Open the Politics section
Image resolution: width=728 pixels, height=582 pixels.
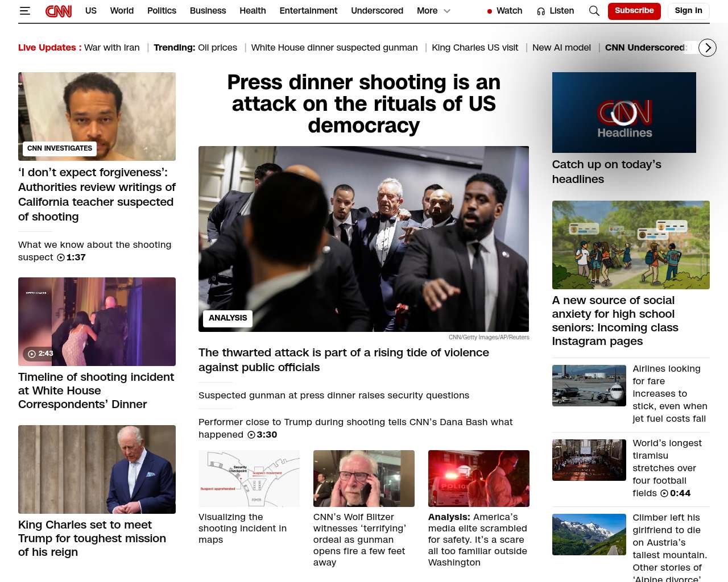click(162, 11)
